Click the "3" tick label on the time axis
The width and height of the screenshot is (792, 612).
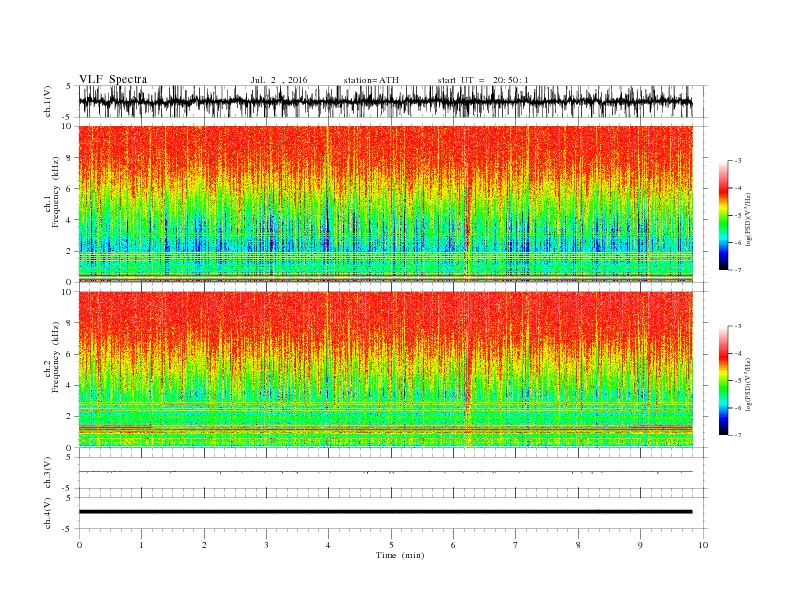[x=266, y=545]
